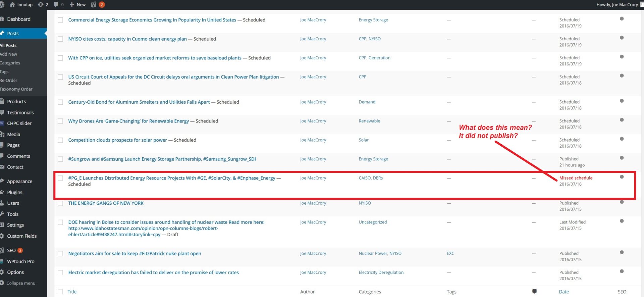Open All Posts submenu item

tap(8, 45)
